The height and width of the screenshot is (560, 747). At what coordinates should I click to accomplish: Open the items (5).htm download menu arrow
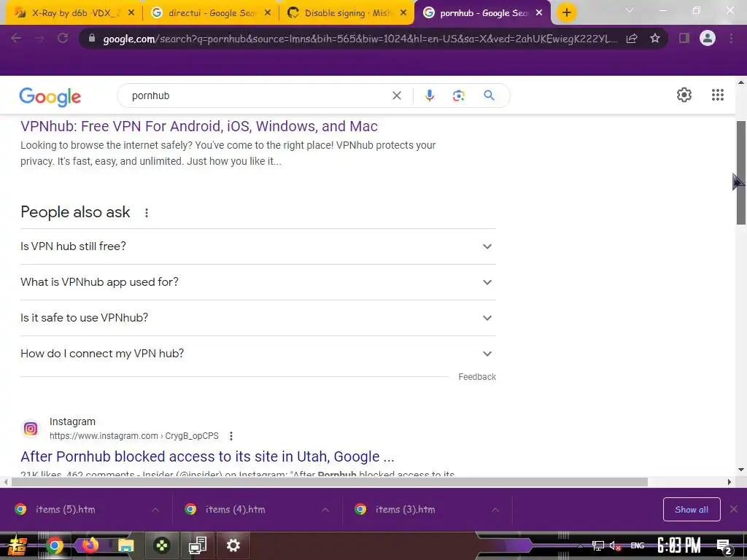click(155, 510)
